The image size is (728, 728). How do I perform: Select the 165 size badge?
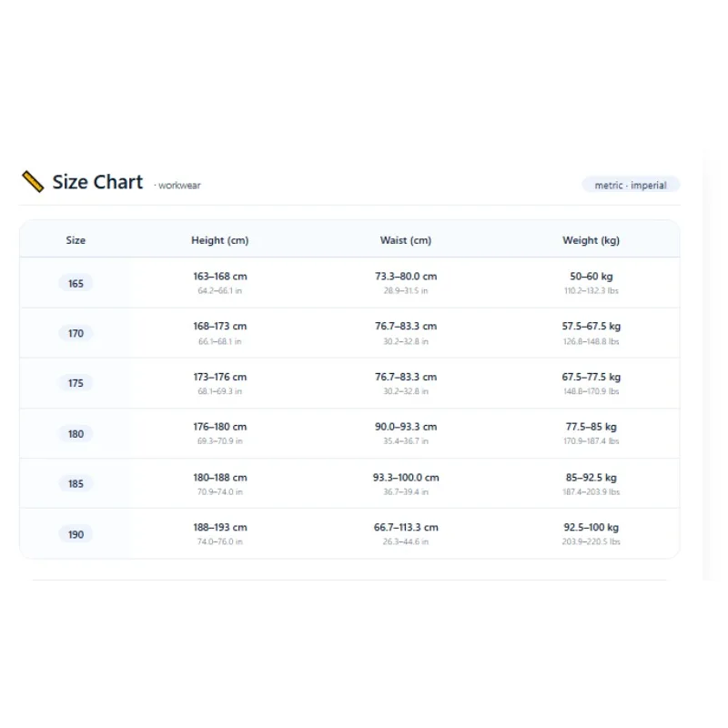tap(76, 283)
